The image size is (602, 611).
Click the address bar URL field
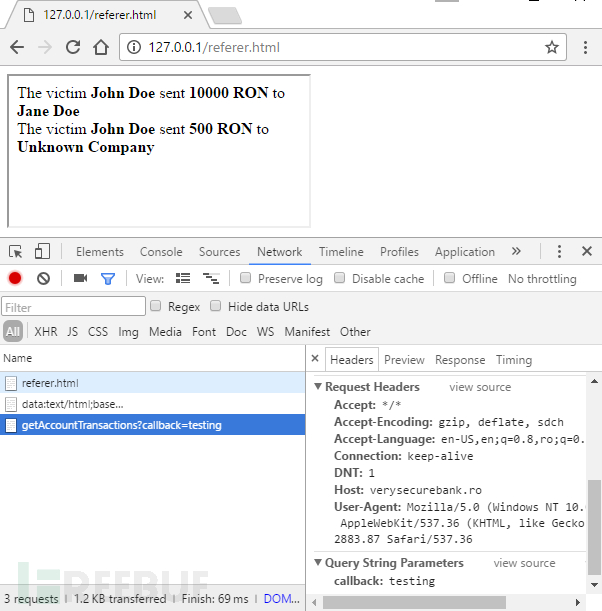(x=343, y=47)
